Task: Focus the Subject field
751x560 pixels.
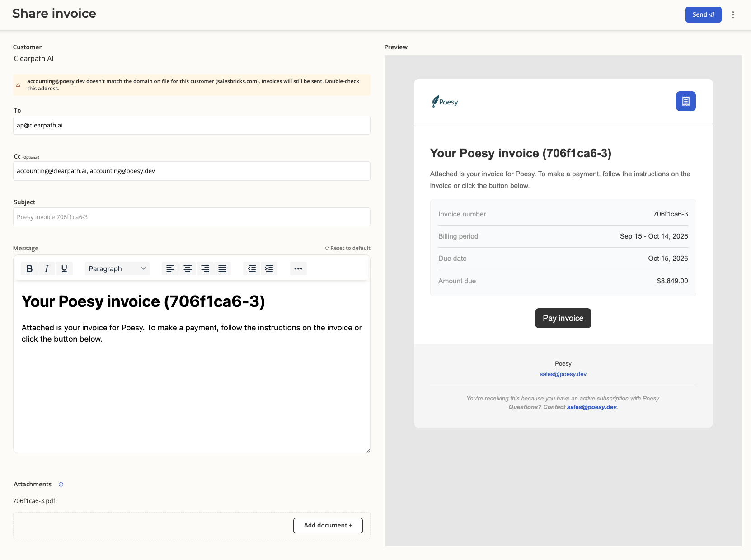Action: [x=192, y=217]
